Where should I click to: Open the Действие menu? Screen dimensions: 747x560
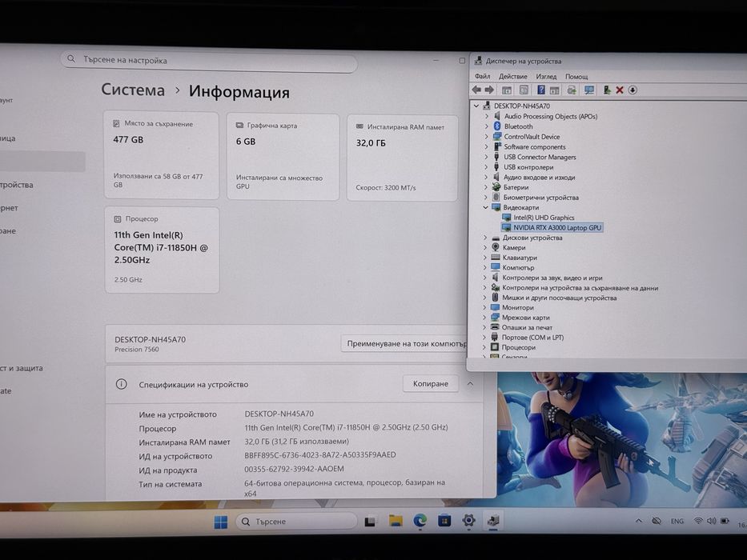coord(513,76)
